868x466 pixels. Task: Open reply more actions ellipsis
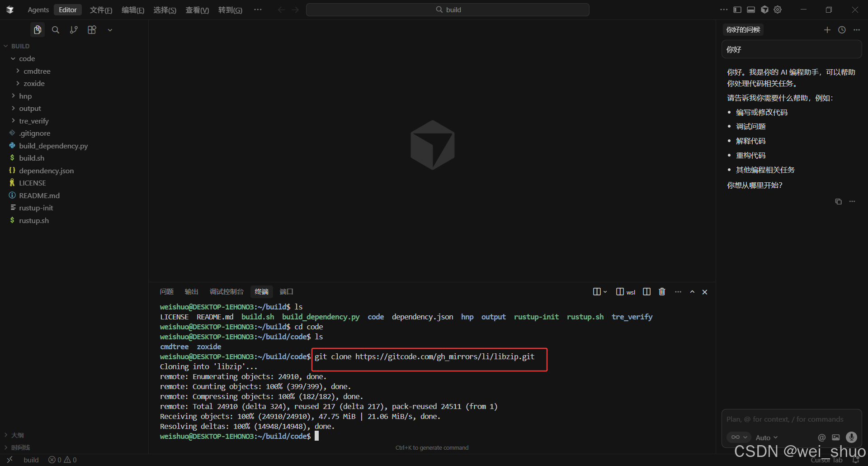point(852,201)
